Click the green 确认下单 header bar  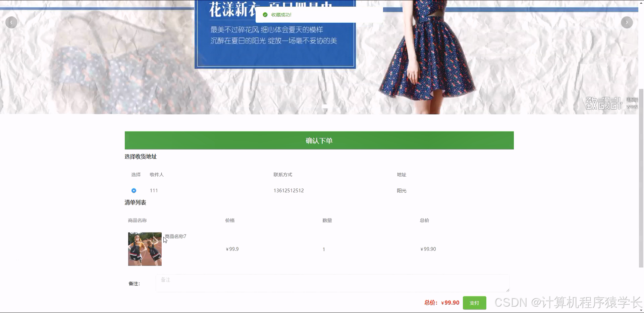(x=319, y=140)
